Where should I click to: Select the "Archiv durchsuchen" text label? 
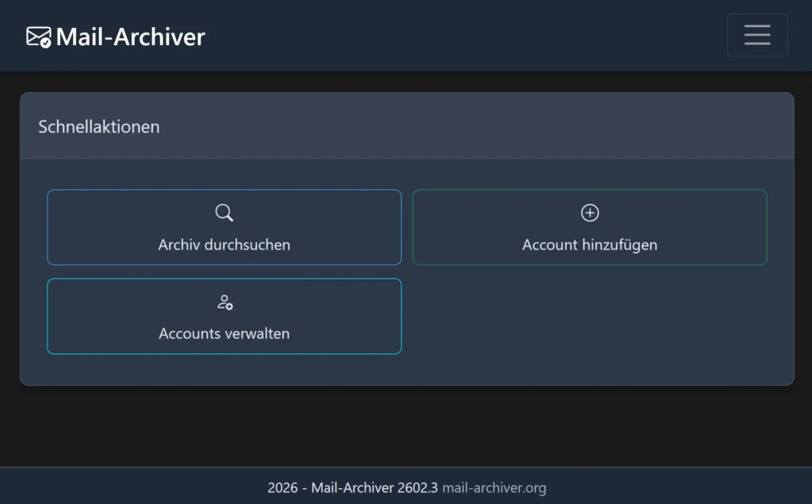click(224, 245)
